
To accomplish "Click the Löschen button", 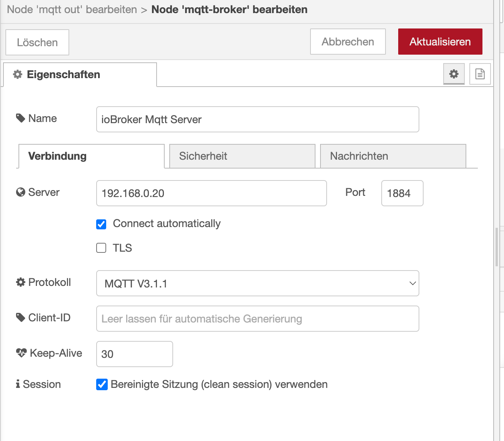I will pyautogui.click(x=37, y=42).
